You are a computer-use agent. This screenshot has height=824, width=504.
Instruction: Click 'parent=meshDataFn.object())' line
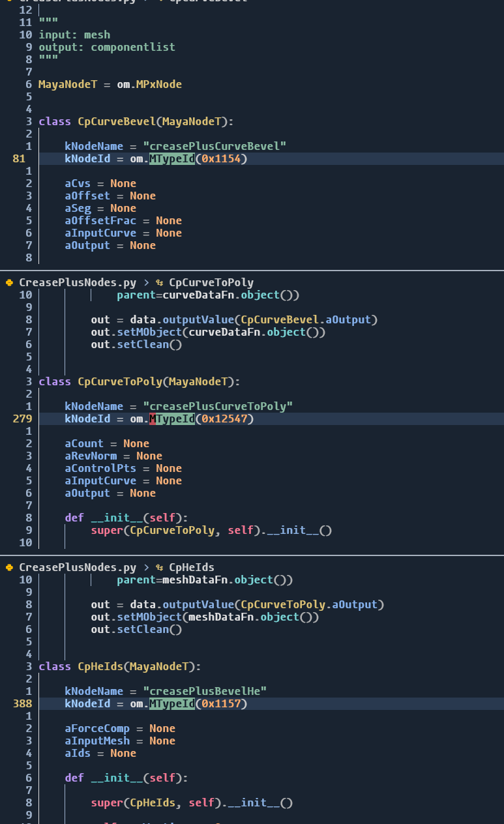pyautogui.click(x=205, y=580)
